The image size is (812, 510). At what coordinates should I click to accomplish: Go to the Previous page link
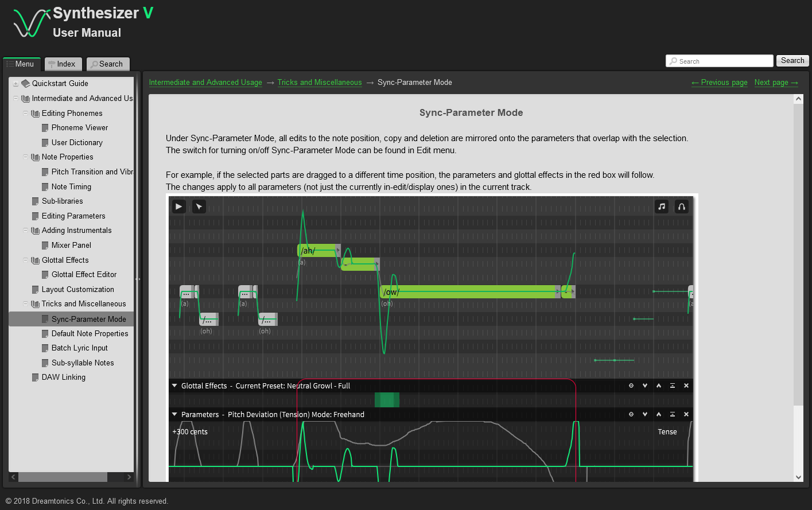coord(720,83)
